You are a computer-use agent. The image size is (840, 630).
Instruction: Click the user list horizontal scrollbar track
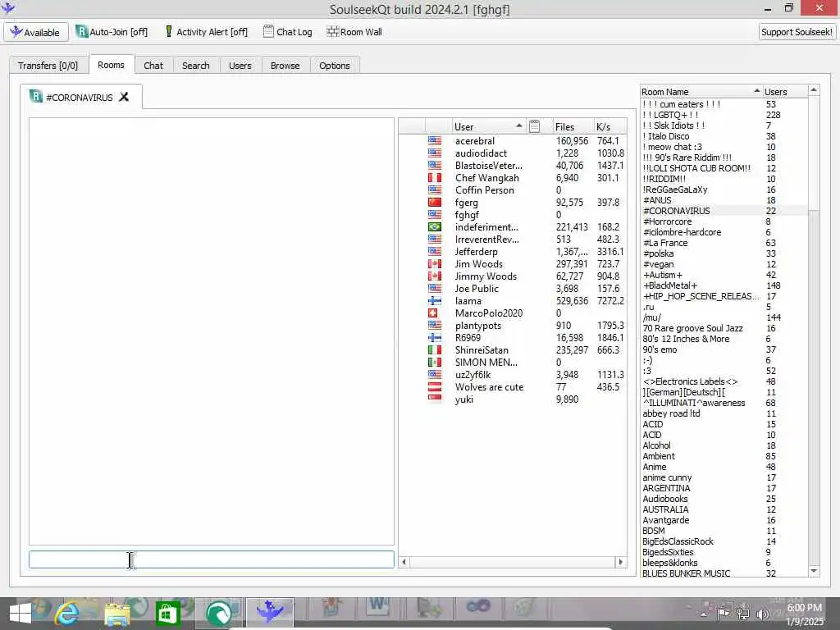pos(513,562)
